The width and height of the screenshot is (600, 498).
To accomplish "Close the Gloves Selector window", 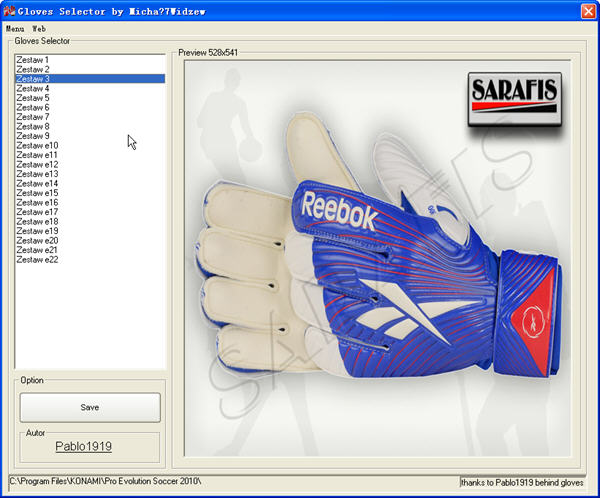I will 588,11.
